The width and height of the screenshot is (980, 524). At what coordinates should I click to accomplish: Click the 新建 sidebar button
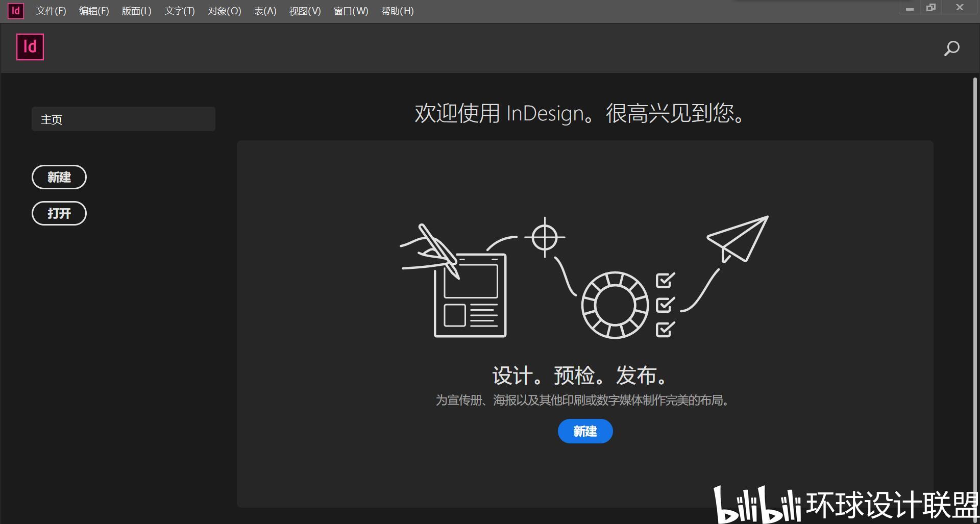click(x=59, y=177)
